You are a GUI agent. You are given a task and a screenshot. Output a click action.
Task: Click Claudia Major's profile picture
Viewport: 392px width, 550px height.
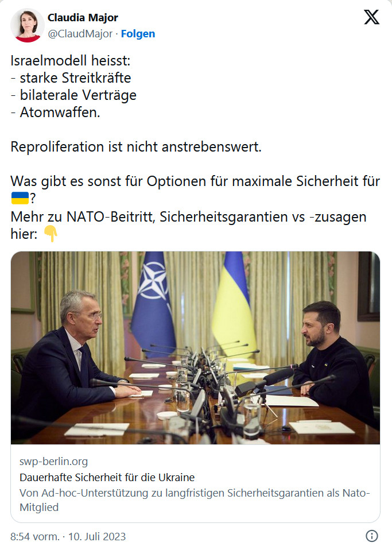pos(27,25)
